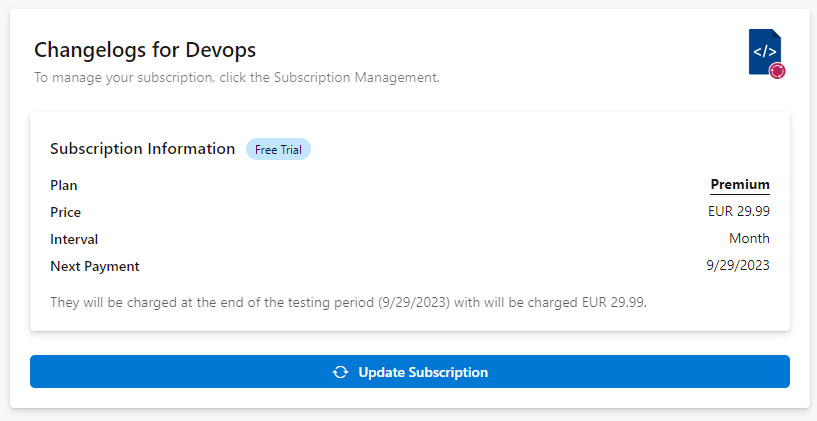Viewport: 817px width, 421px height.
Task: Select the EUR 29.99 price value
Action: point(738,212)
